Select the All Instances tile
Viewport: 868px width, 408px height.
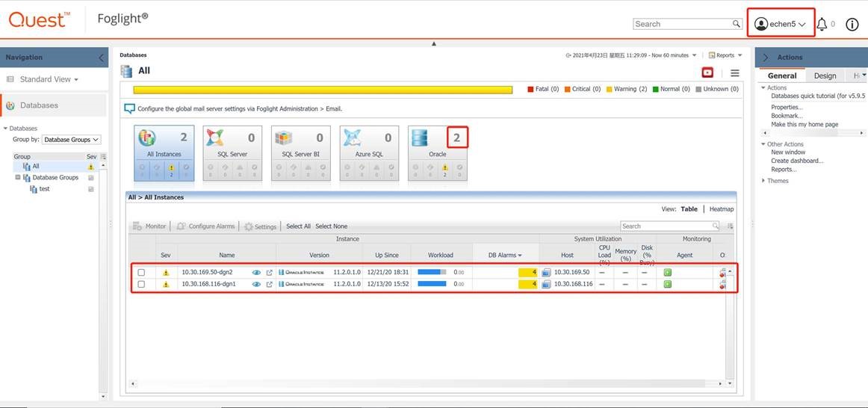pos(164,153)
